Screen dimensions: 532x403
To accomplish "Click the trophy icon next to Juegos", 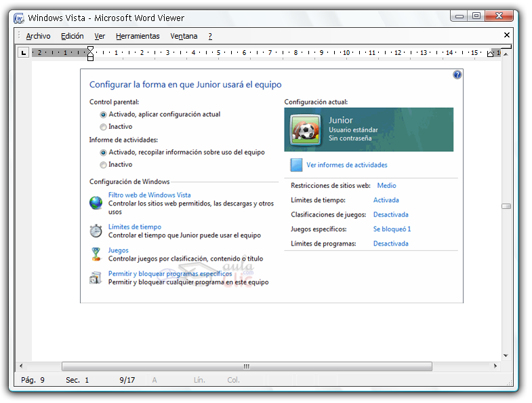I will coord(96,254).
